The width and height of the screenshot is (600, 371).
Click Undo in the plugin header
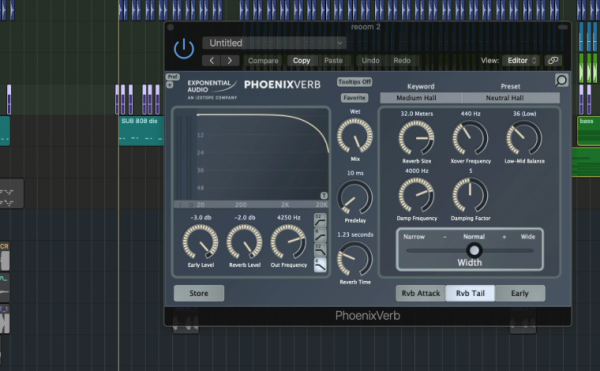[370, 60]
